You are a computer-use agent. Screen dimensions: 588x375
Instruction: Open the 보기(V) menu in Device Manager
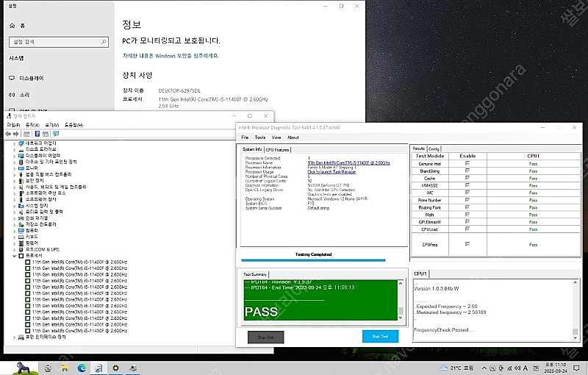pyautogui.click(x=51, y=125)
